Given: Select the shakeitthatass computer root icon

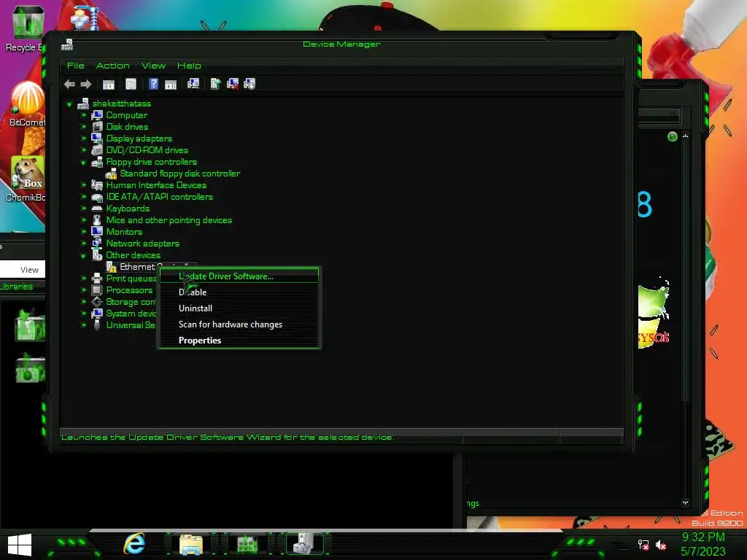Looking at the screenshot, I should 83,104.
